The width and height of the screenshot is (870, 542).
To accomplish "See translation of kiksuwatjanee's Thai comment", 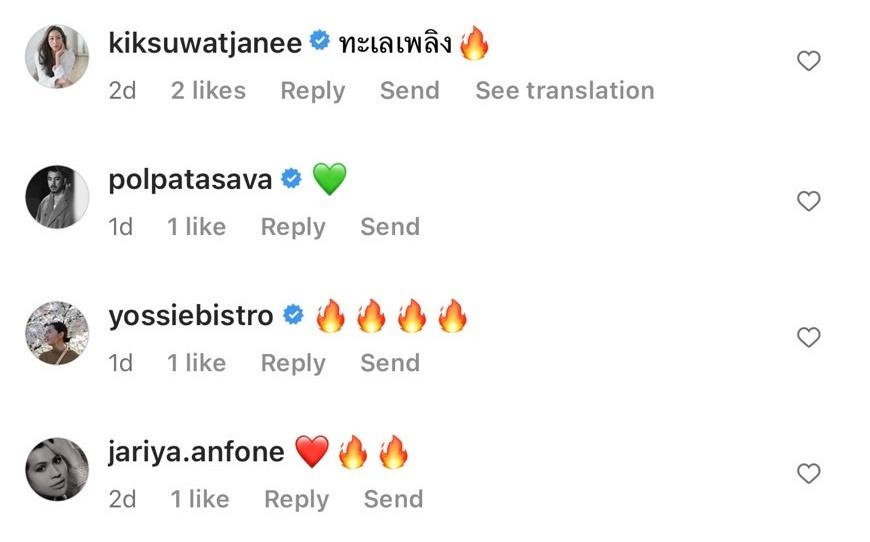I will [565, 90].
